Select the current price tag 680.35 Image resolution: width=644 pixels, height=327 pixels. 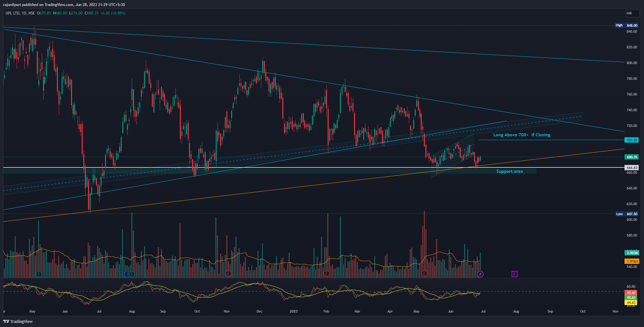tap(632, 157)
